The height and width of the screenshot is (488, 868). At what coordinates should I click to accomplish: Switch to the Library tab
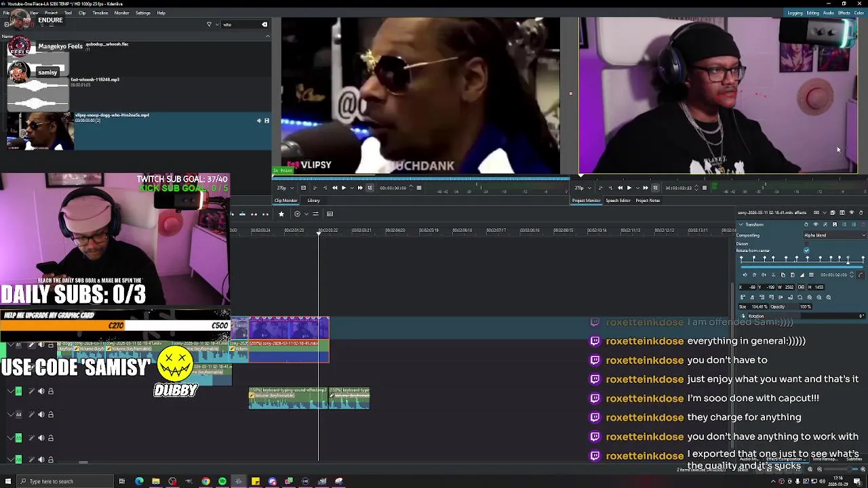click(x=313, y=201)
